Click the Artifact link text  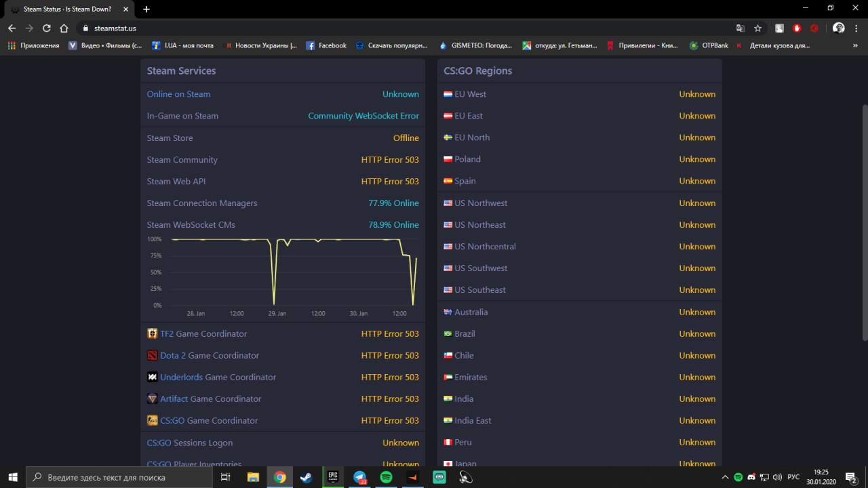pos(174,399)
